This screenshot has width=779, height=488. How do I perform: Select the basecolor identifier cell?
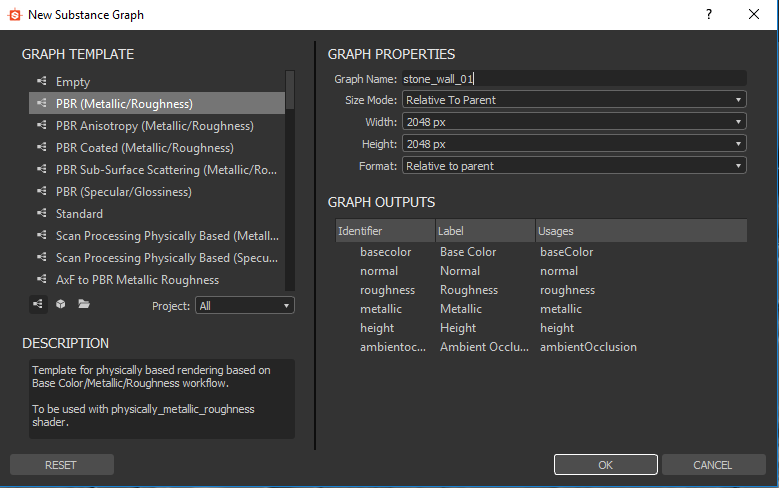click(x=386, y=252)
